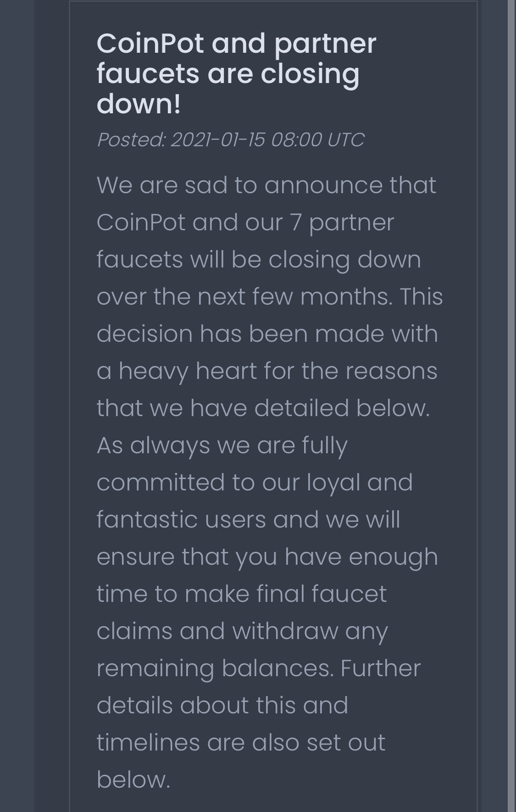Click the phrase "fantastic users"
The height and width of the screenshot is (812, 516).
tap(181, 519)
